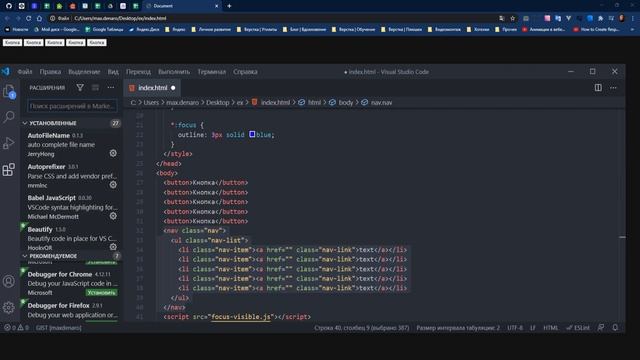The image size is (640, 360).
Task: Open the nav.nav breadcrumb dropdown
Action: point(381,102)
